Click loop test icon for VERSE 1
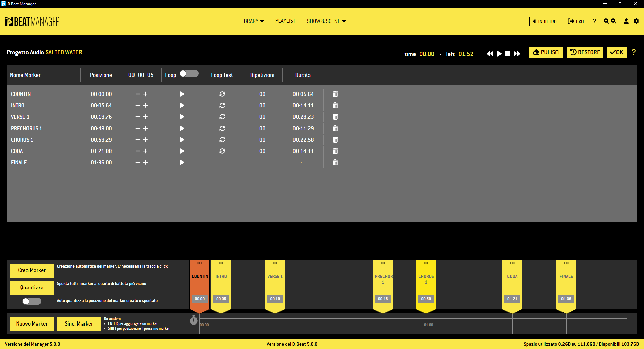This screenshot has height=349, width=644. [x=222, y=117]
